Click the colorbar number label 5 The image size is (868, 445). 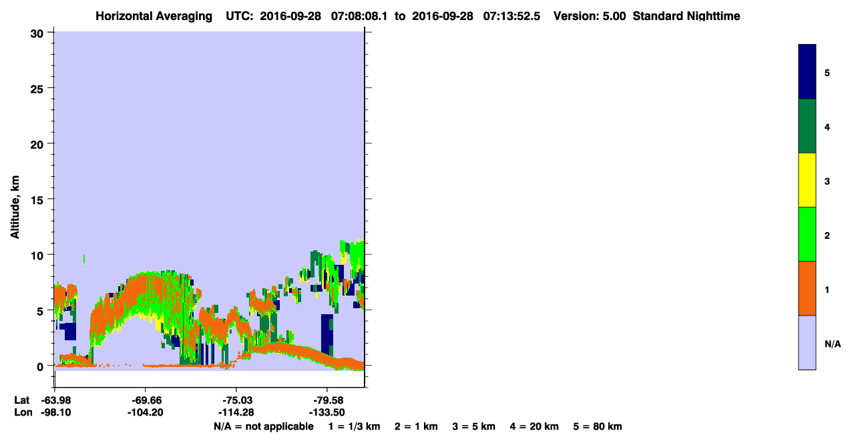[827, 72]
